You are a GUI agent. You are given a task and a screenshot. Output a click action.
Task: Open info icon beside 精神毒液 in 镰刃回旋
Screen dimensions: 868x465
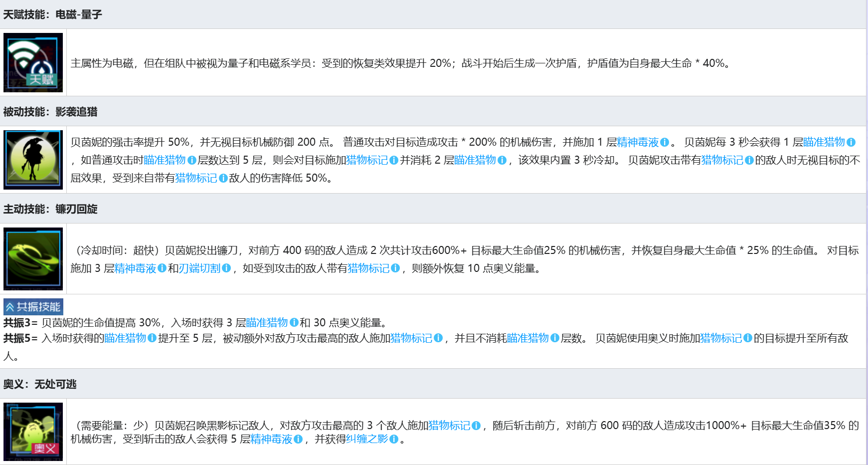[162, 268]
